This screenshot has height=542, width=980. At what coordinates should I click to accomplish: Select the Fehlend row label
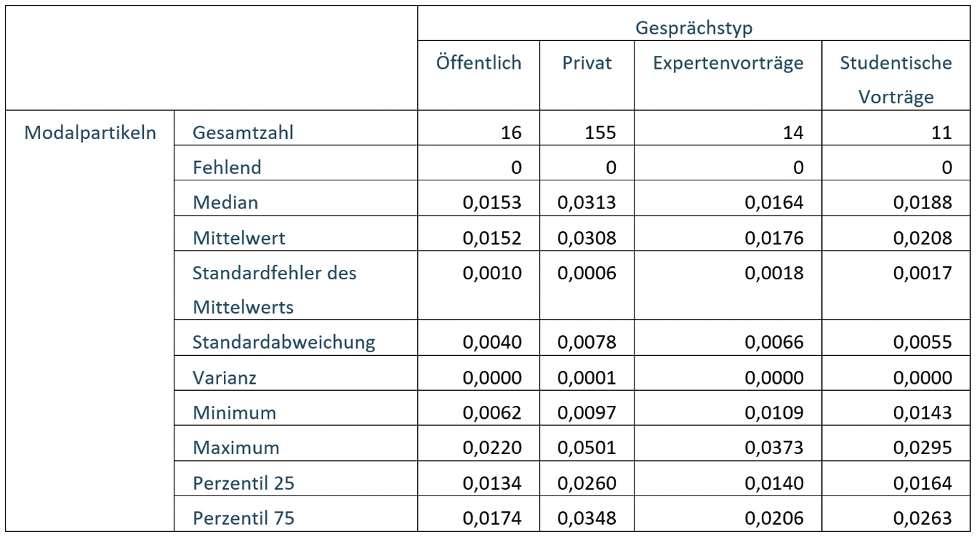[227, 168]
